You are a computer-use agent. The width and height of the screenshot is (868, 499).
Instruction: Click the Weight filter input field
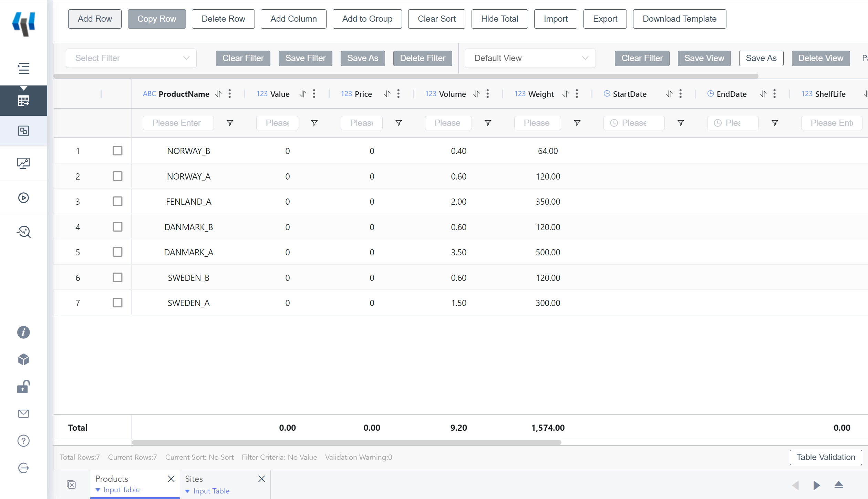coord(537,123)
